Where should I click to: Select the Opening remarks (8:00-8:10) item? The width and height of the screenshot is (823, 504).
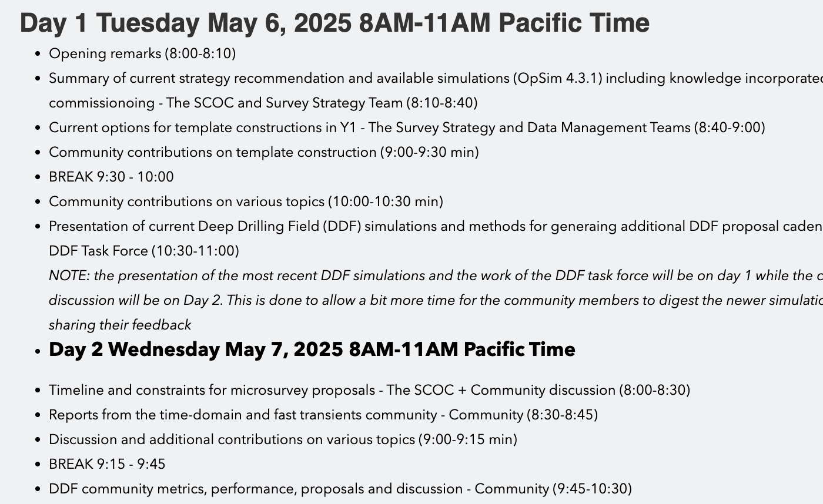[x=142, y=53]
